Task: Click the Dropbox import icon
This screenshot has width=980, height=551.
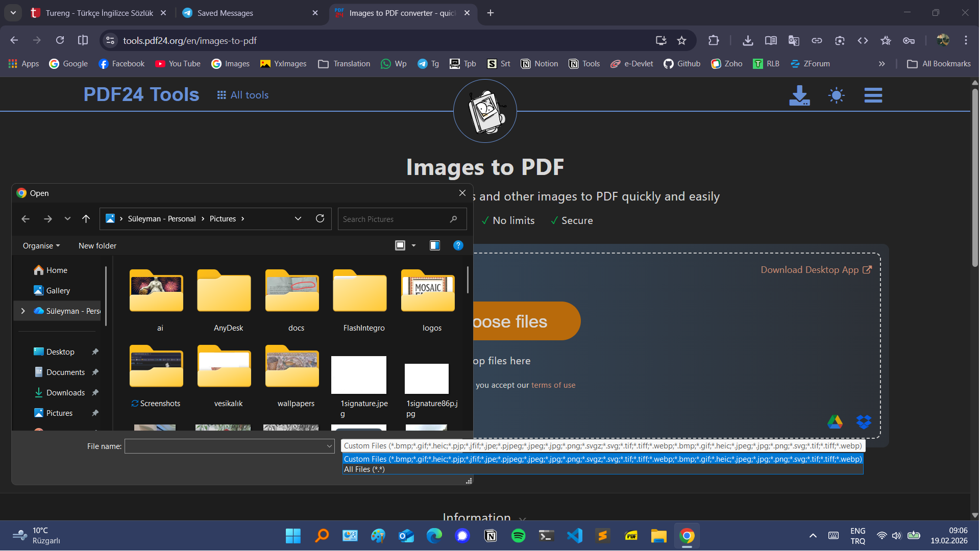Action: (x=864, y=422)
